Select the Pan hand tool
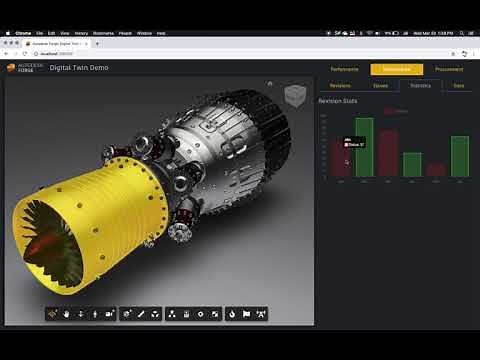Viewport: 480px width, 360px height. pyautogui.click(x=67, y=314)
